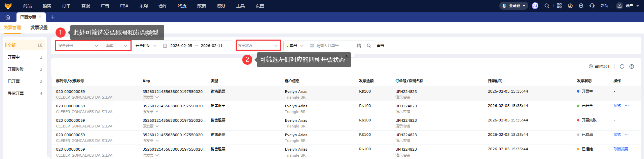This screenshot has height=159, width=644.
Task: Click the 帮助 help link in top bar
Action: [605, 6]
